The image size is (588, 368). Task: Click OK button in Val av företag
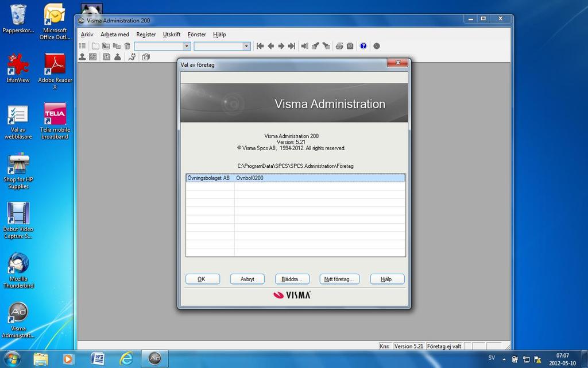203,279
